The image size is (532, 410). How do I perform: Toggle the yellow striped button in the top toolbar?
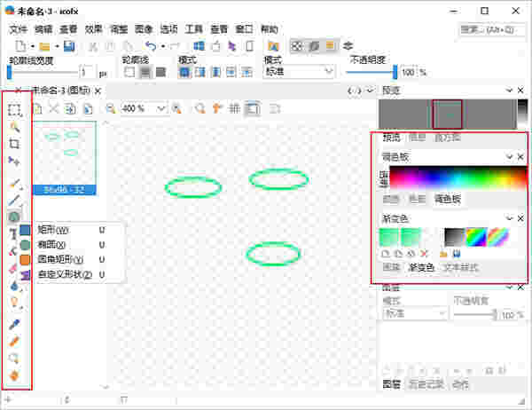tap(330, 46)
